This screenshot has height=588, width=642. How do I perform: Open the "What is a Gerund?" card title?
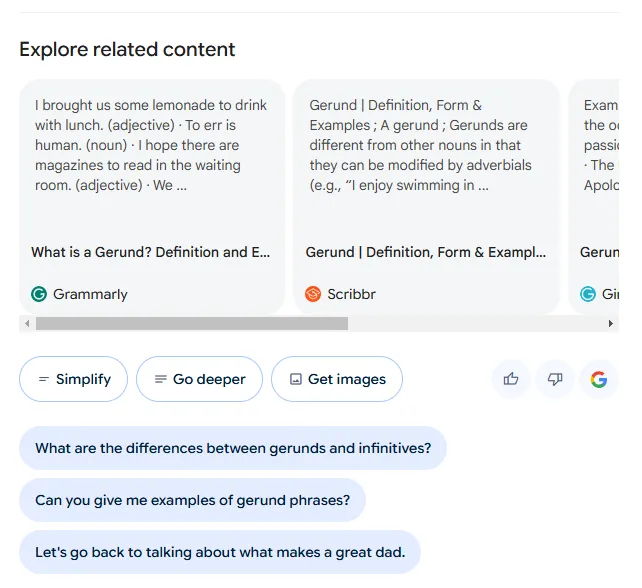[151, 252]
